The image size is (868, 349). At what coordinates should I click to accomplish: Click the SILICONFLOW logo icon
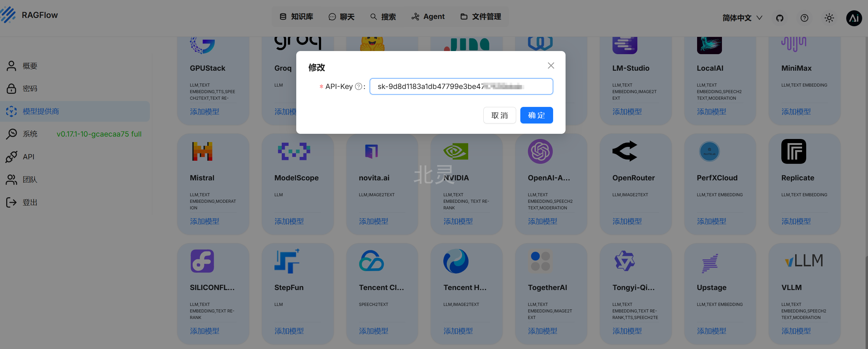pyautogui.click(x=202, y=261)
